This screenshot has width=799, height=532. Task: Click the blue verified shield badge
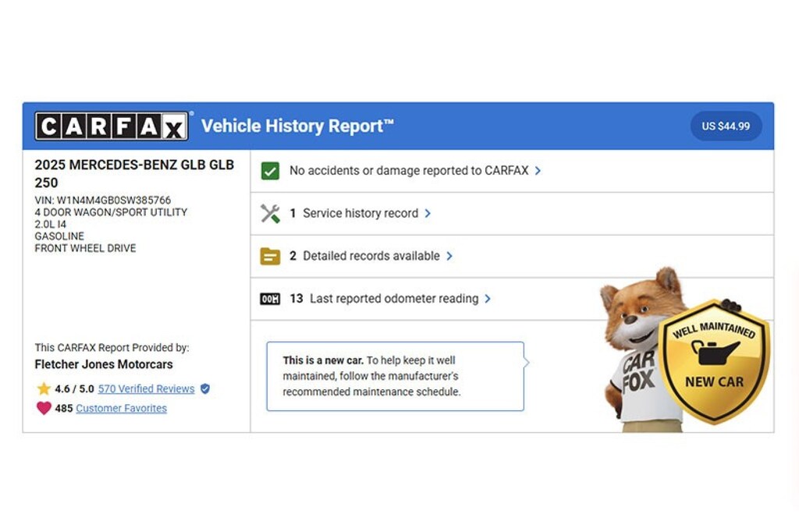(x=205, y=388)
